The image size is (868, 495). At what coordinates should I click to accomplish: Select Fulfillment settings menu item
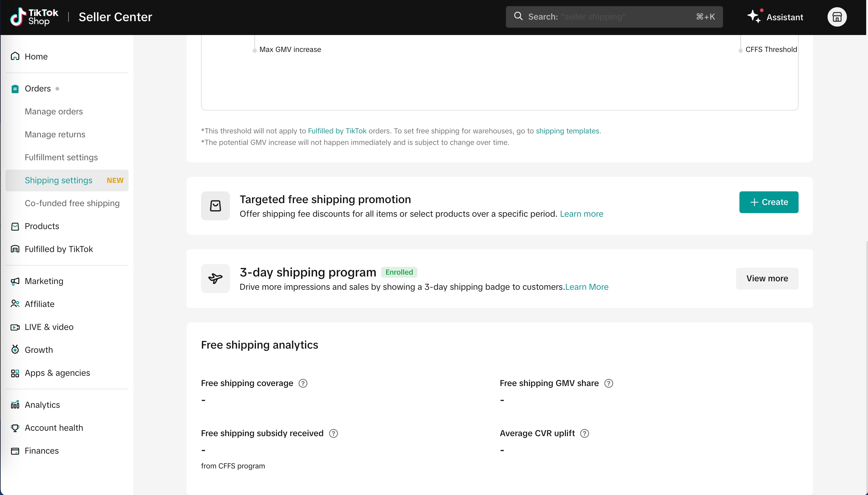click(61, 158)
